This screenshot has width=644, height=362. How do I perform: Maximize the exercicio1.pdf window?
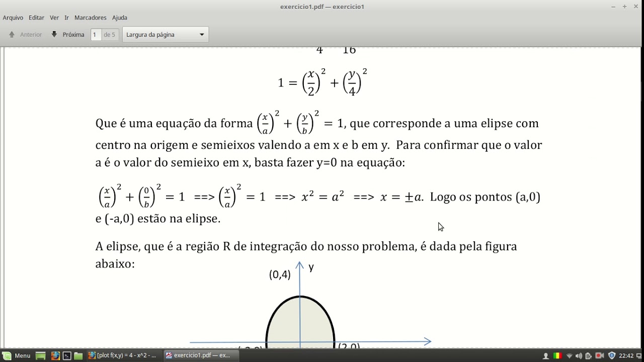pos(625,7)
